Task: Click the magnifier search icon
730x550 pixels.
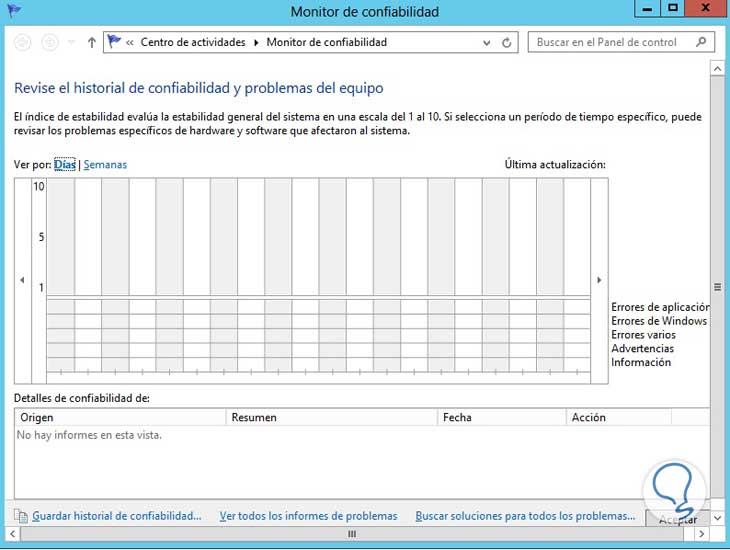Action: click(701, 42)
